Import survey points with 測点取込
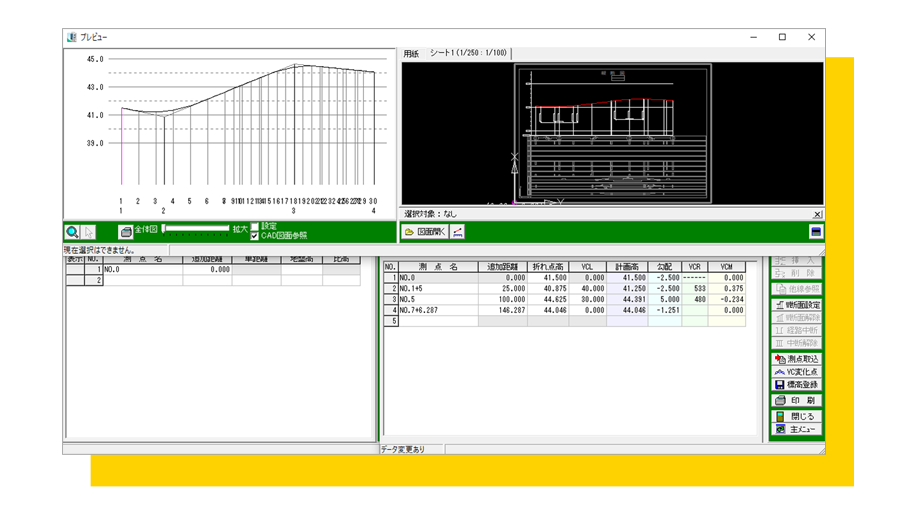 click(797, 359)
